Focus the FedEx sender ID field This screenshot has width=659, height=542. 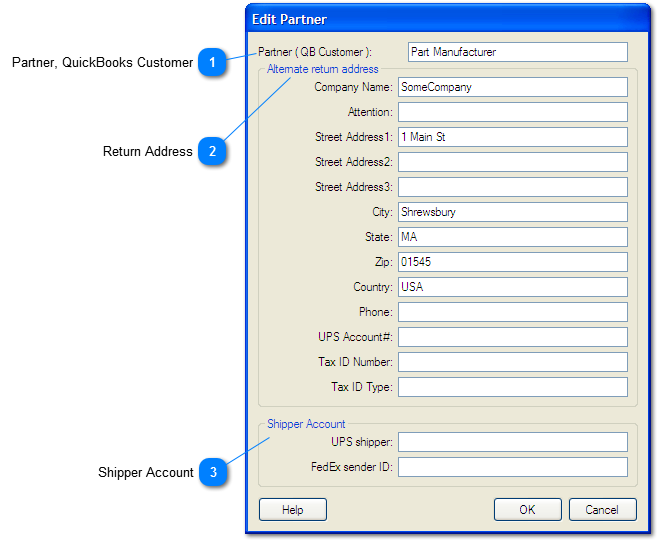(x=512, y=467)
